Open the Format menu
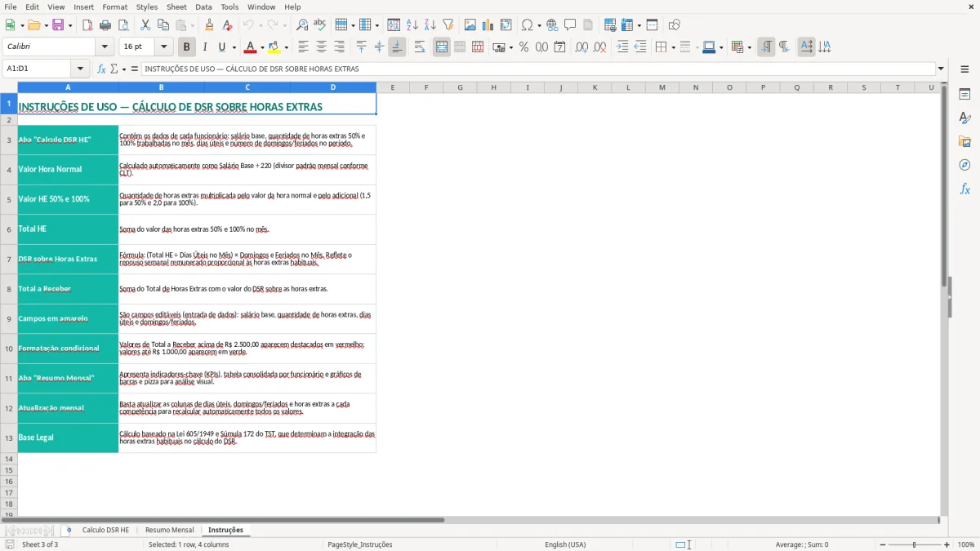Screen dimensions: 980x551 pyautogui.click(x=115, y=7)
